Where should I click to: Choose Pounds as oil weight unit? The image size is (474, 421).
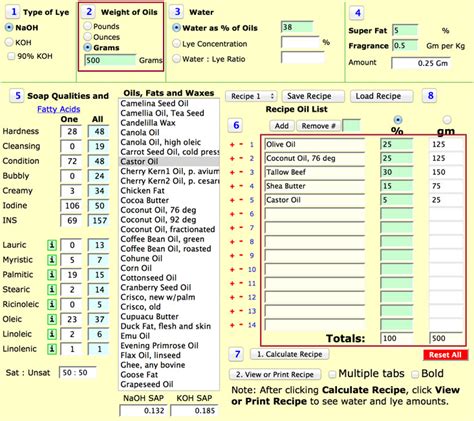[88, 26]
